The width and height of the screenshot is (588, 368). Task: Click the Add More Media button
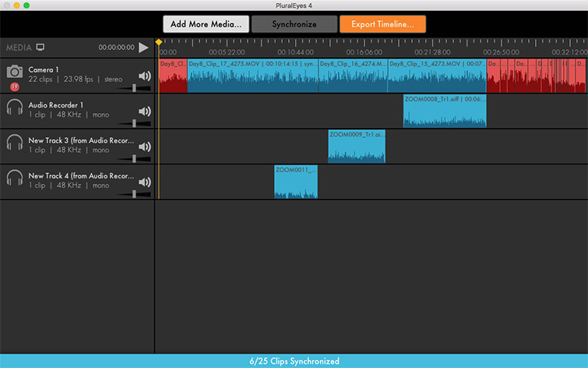coord(206,24)
